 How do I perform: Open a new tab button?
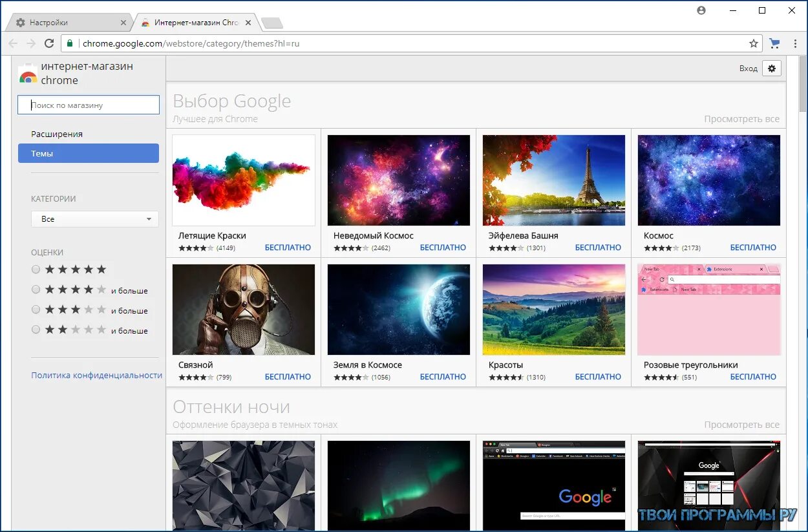pos(272,23)
